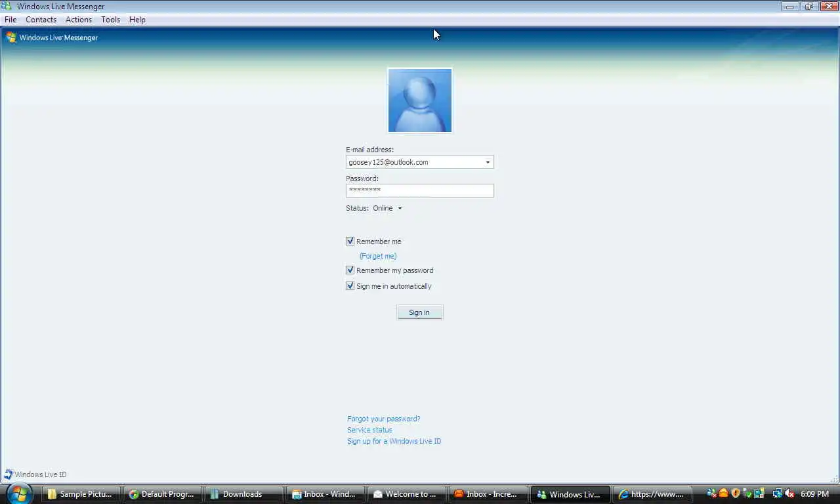The height and width of the screenshot is (504, 840).
Task: Open the Welcome to taskbar window
Action: click(407, 494)
